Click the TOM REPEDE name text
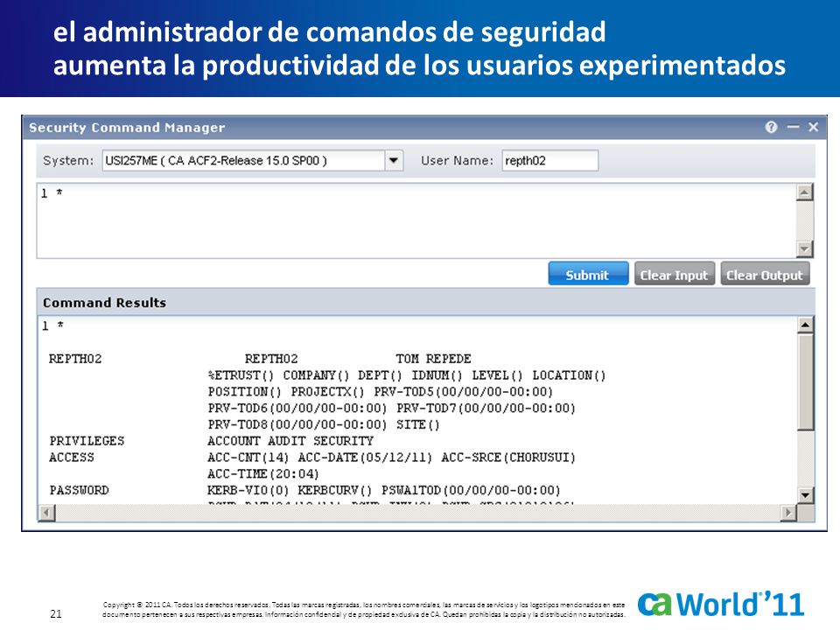840x630 pixels. coord(433,359)
